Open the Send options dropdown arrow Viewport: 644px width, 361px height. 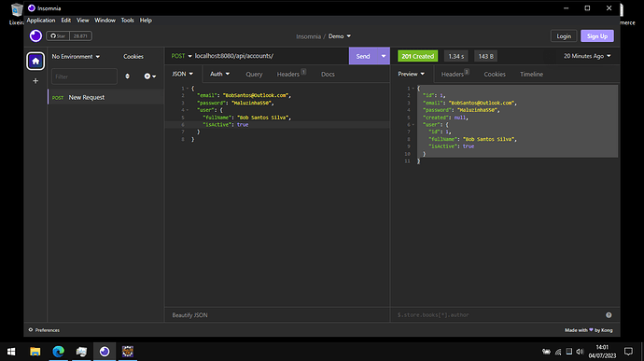click(384, 56)
